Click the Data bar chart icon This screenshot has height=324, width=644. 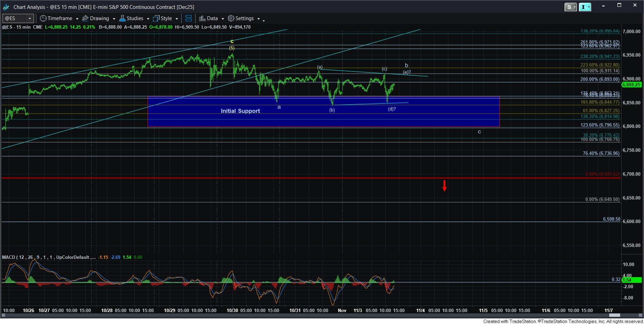(202, 18)
